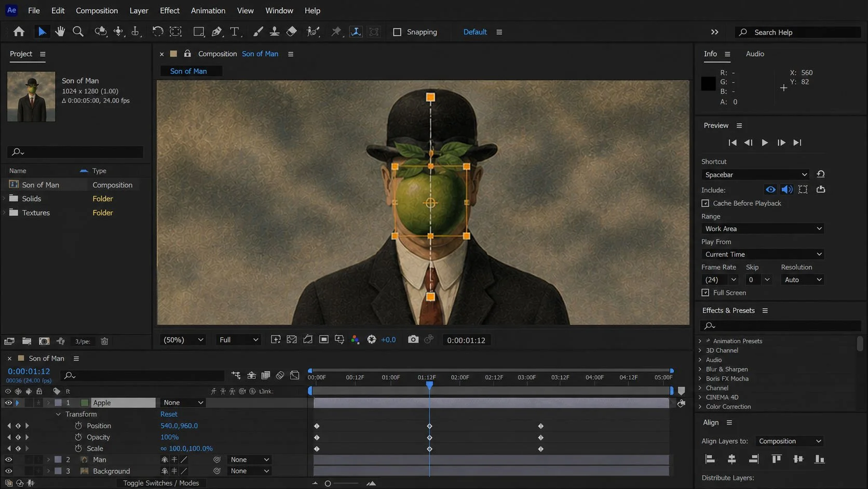Align layers to left edge
The height and width of the screenshot is (489, 868).
coord(710,459)
